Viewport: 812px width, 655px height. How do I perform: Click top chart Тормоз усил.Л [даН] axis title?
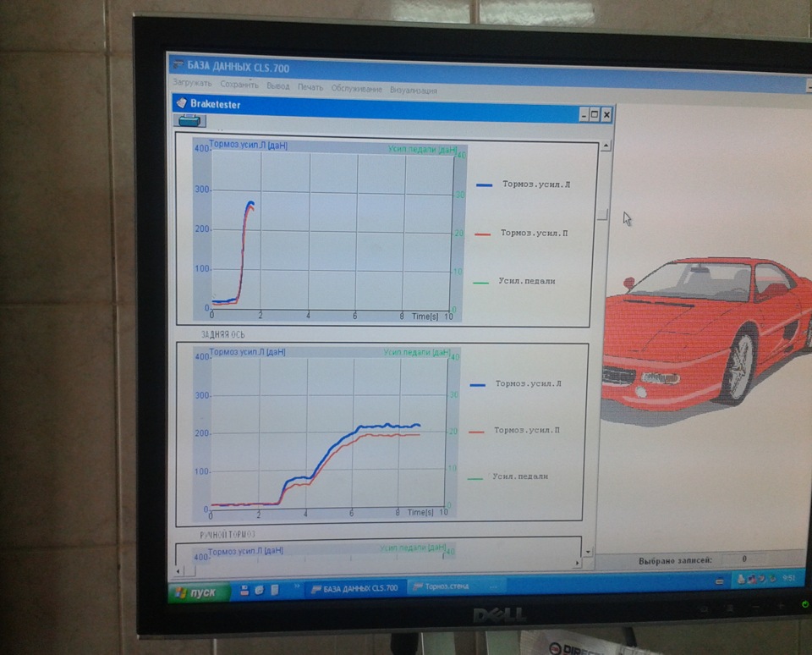click(x=248, y=145)
